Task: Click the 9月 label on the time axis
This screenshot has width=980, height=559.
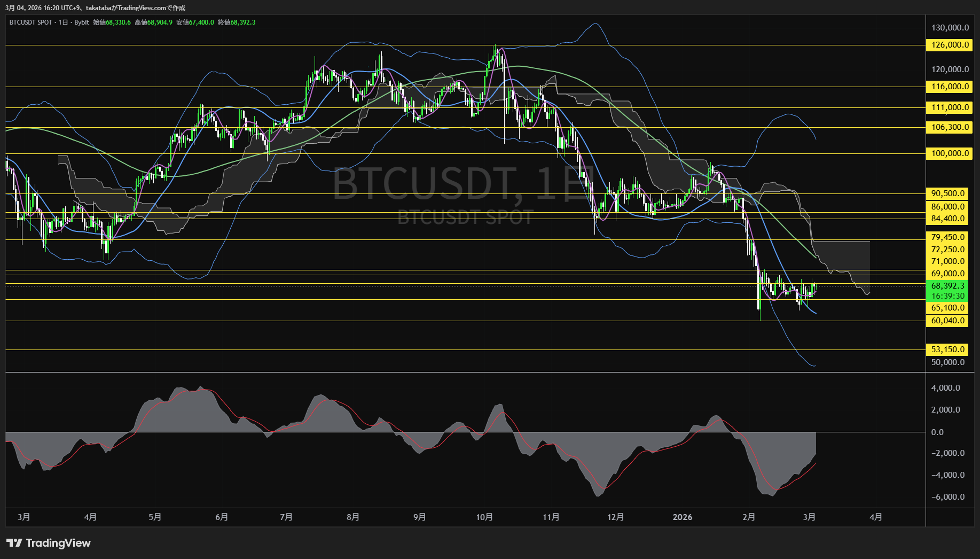Action: (420, 517)
